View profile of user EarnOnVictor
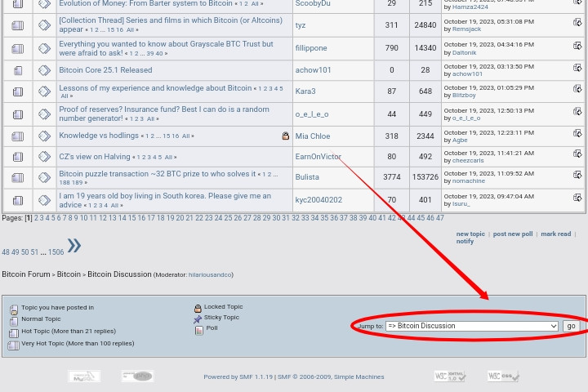 tap(318, 157)
